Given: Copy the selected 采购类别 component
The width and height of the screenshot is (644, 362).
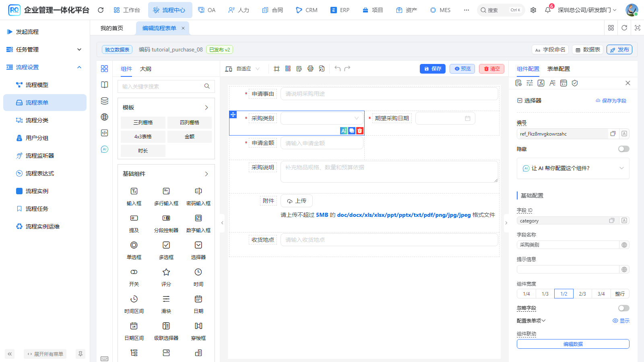Looking at the screenshot, I should pyautogui.click(x=352, y=131).
